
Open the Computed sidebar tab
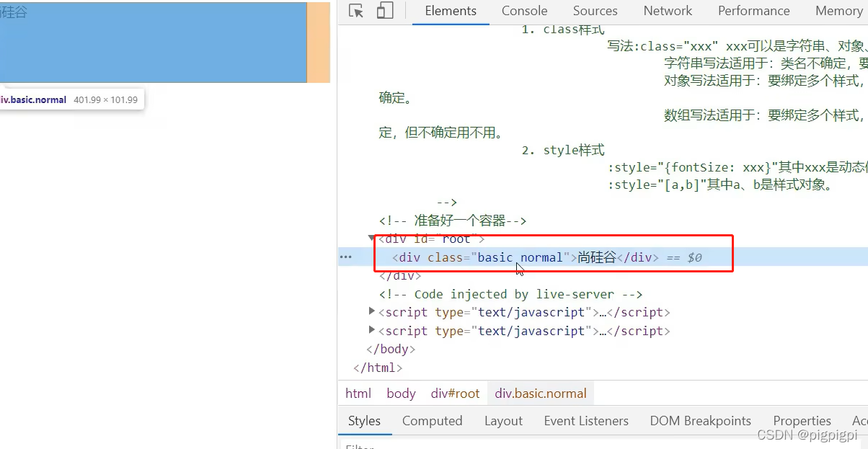tap(433, 421)
